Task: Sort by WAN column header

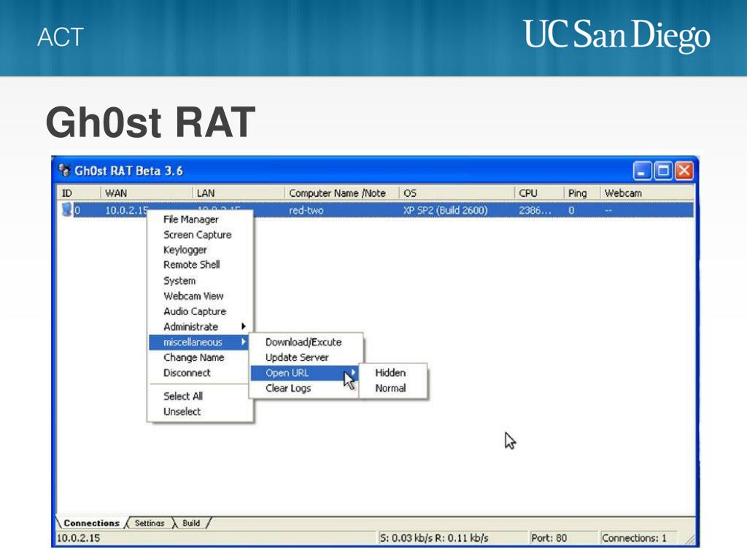Action: (146, 192)
